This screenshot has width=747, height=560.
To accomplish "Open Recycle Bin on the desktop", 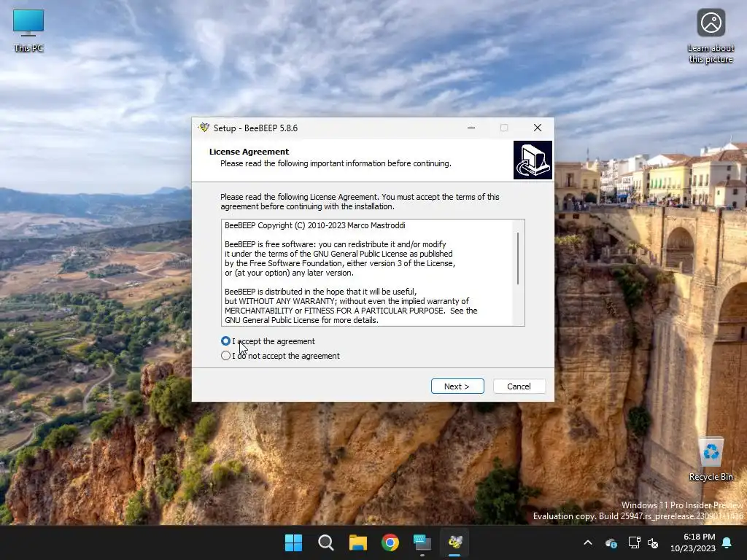I will click(711, 459).
